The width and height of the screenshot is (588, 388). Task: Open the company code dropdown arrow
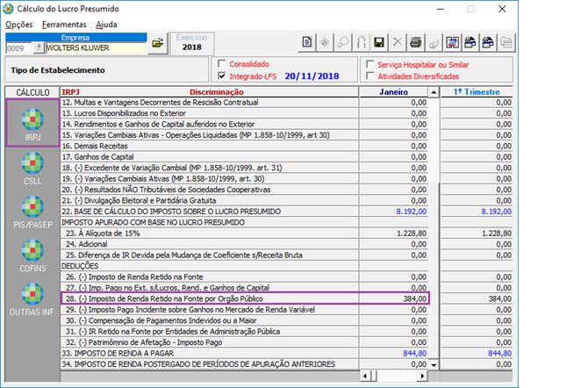coord(39,47)
